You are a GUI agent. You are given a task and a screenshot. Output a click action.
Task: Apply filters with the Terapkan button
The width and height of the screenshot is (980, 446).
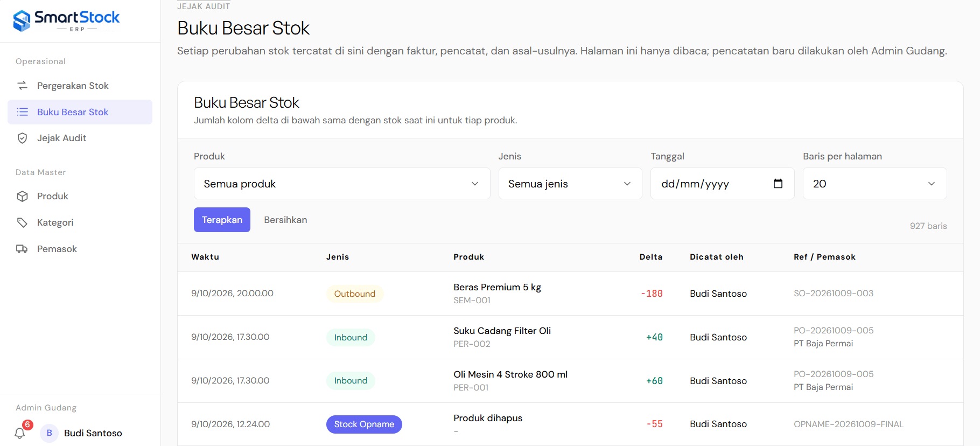222,220
